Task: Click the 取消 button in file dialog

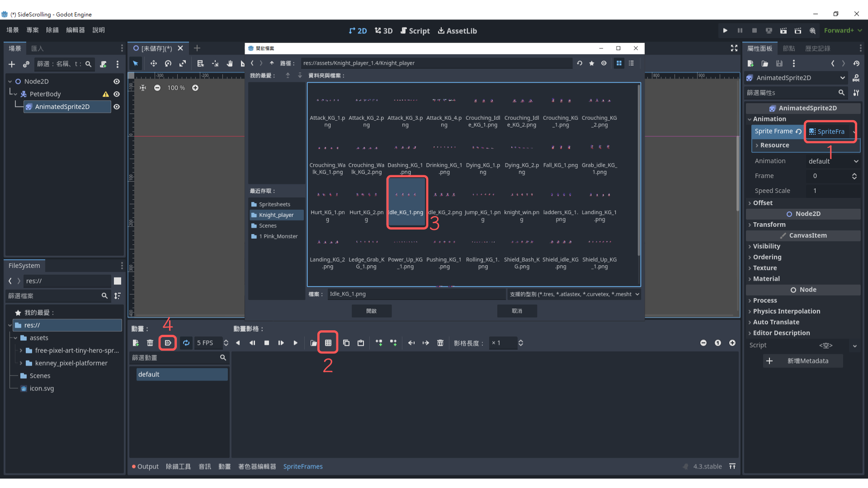Action: click(517, 311)
